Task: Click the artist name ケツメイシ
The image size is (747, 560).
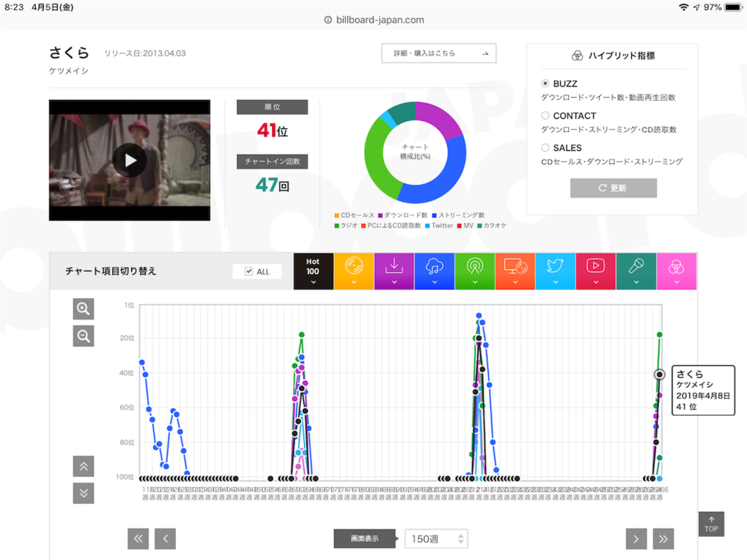Action: pos(68,71)
